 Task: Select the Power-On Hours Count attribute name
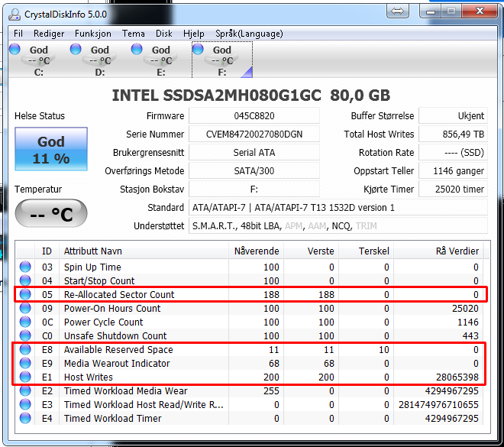pos(112,309)
